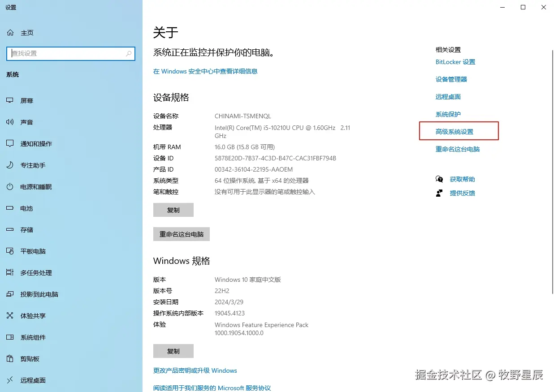Image resolution: width=554 pixels, height=392 pixels.
Task: Click the Home icon in the sidebar
Action: pyautogui.click(x=10, y=33)
